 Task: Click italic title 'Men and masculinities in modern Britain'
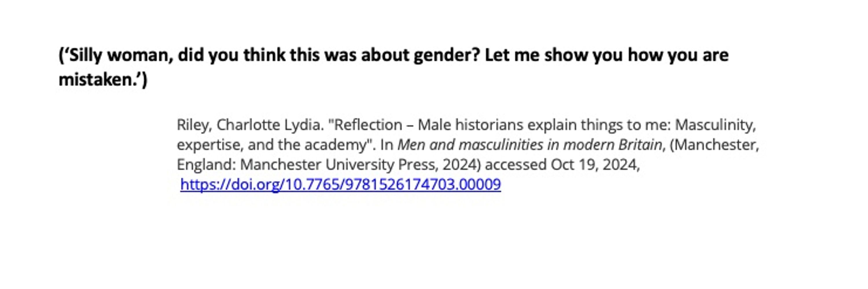530,145
